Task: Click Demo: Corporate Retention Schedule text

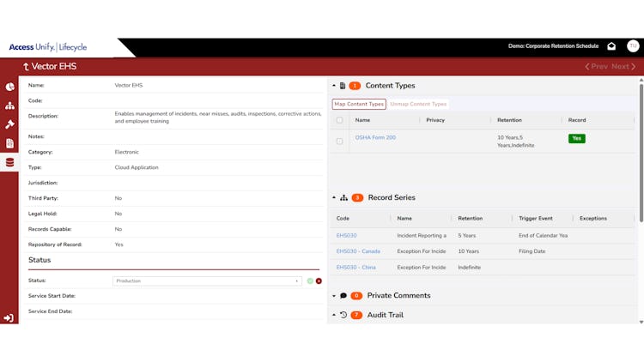Action: (x=553, y=46)
